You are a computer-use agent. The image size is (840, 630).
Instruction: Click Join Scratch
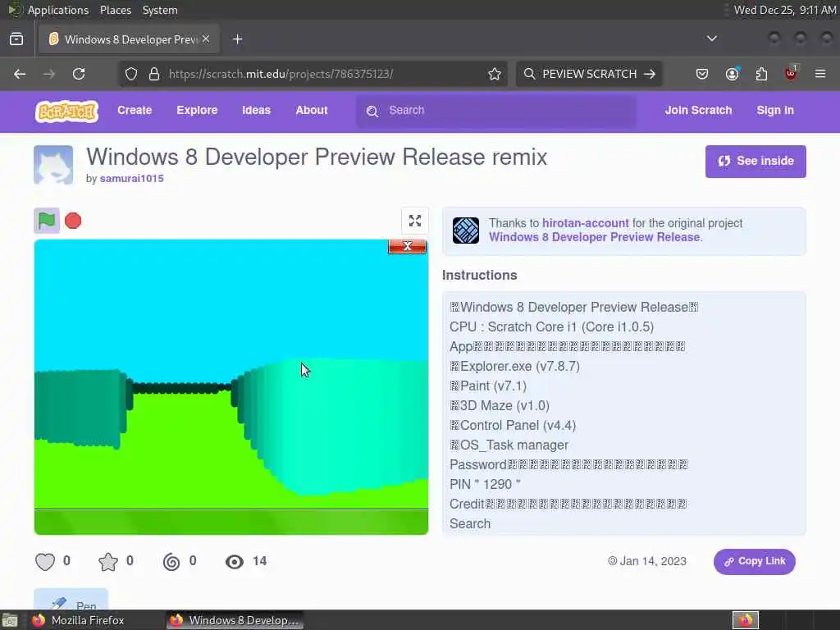click(x=698, y=111)
